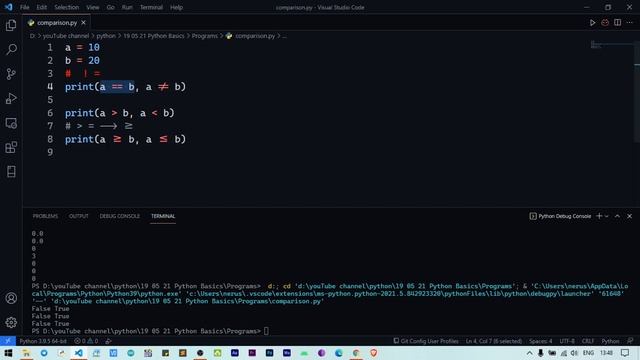
Task: Open the Manage gear icon
Action: tap(11, 322)
